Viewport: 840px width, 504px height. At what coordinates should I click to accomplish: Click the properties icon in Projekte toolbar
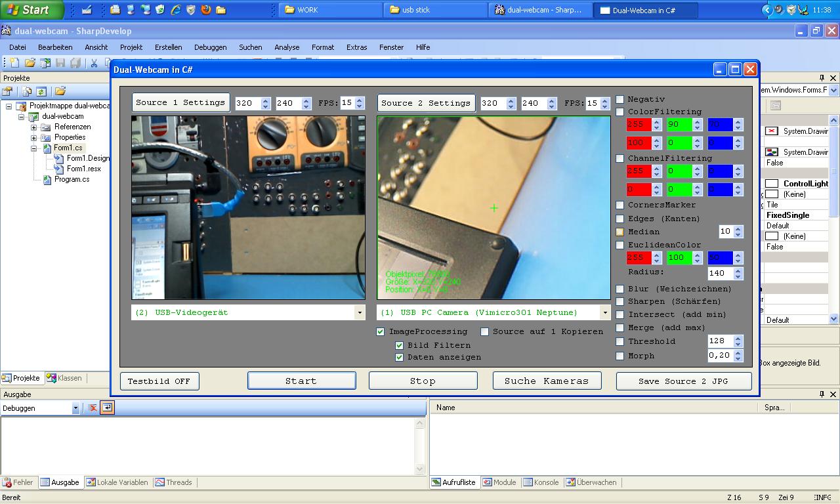(x=8, y=92)
